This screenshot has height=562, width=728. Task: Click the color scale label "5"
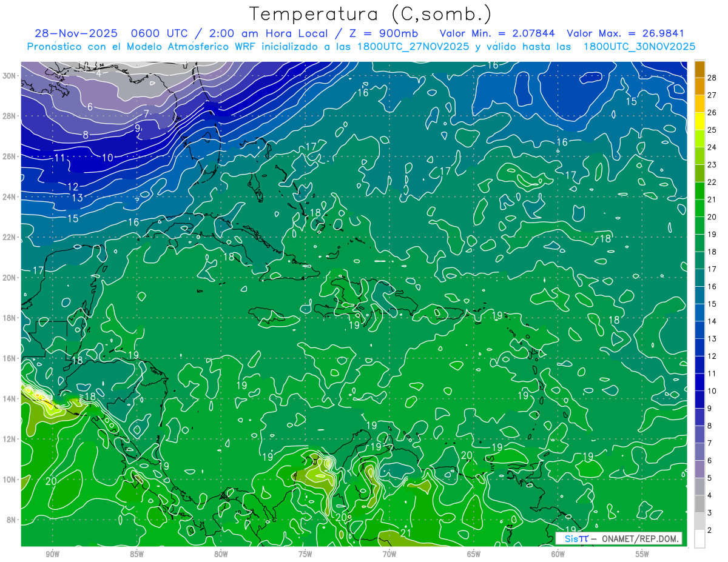coord(710,478)
